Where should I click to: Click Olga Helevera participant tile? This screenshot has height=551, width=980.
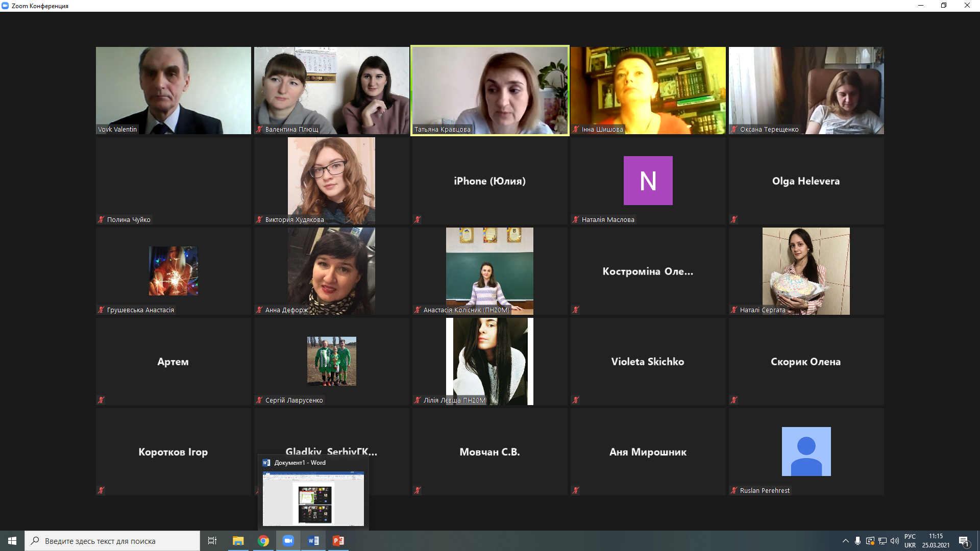(806, 181)
